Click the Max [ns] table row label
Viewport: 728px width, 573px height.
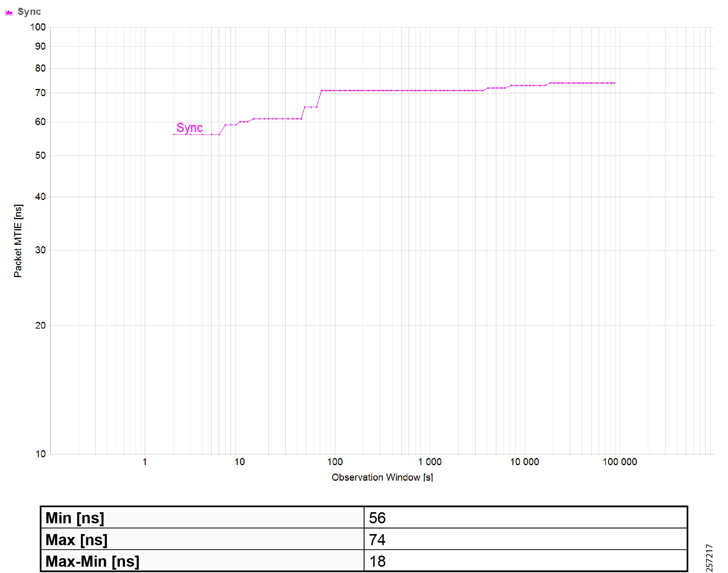(76, 540)
